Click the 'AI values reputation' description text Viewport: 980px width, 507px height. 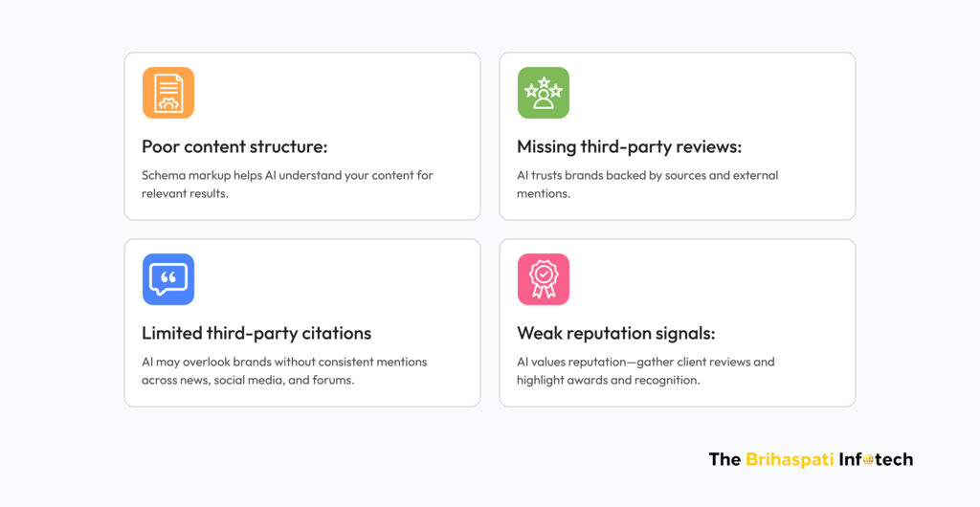tap(646, 371)
